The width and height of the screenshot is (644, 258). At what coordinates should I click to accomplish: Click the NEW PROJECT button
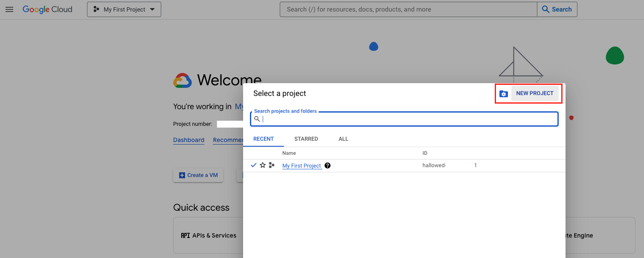click(x=535, y=93)
